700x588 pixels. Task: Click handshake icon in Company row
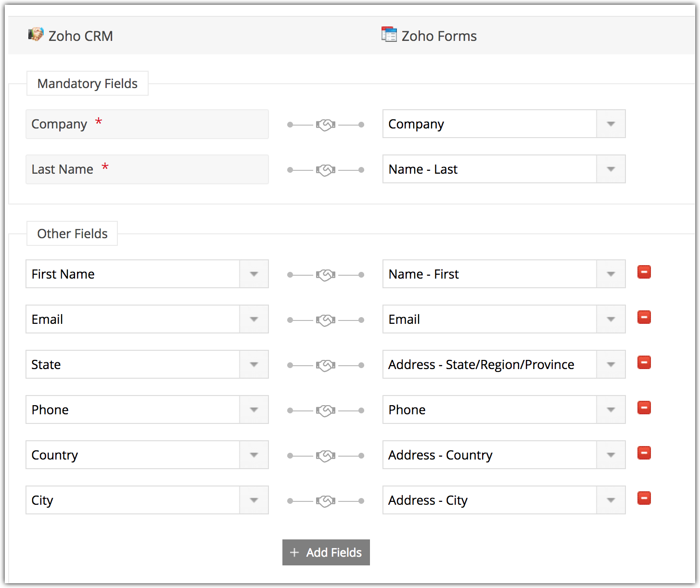tap(326, 125)
